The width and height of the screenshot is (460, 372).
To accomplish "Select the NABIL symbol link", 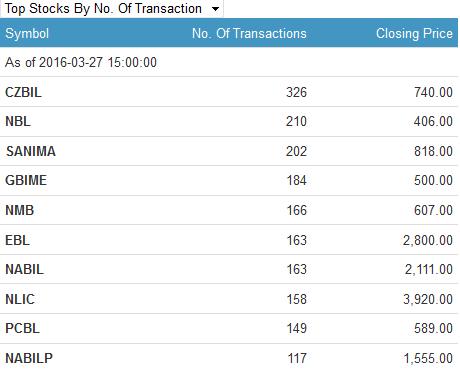I will click(x=24, y=269).
